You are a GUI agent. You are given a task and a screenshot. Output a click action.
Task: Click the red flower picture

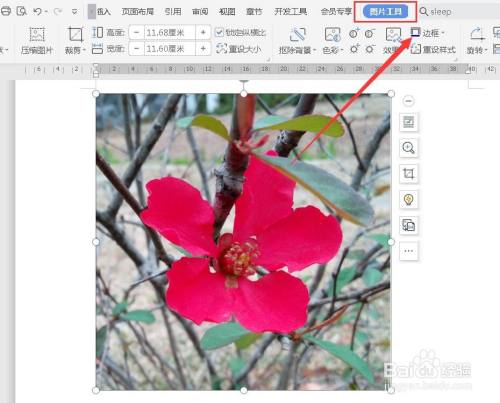243,242
